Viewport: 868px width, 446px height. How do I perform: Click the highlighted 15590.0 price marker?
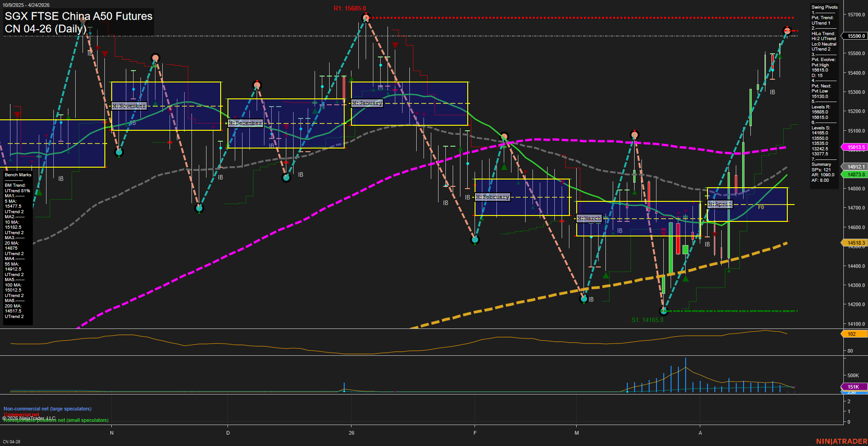pos(854,36)
